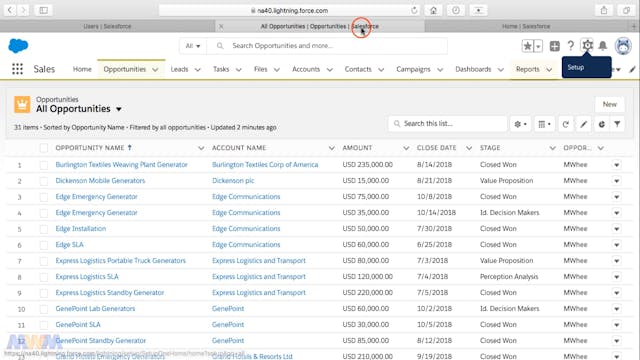Check the Express Logistics SLA row
640x360 pixels.
(44, 277)
